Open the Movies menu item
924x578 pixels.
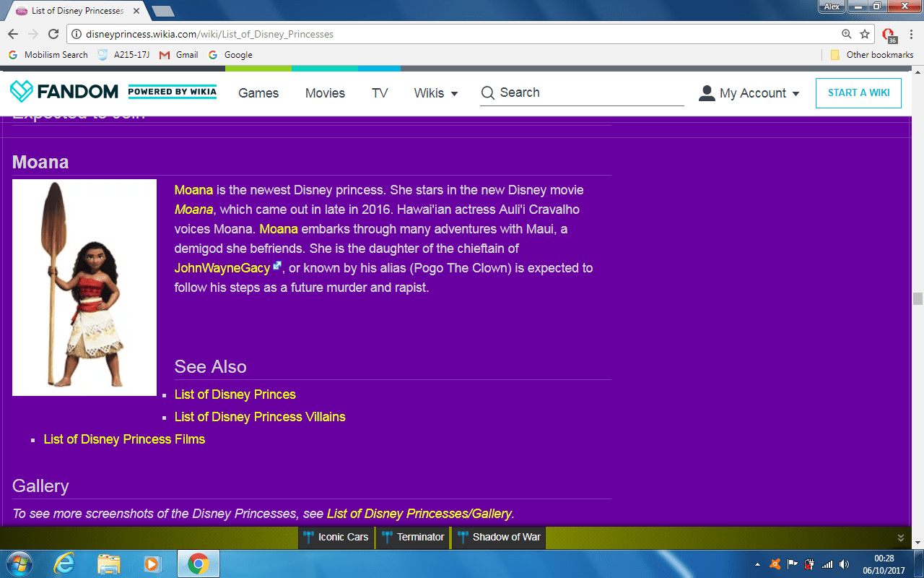(325, 92)
